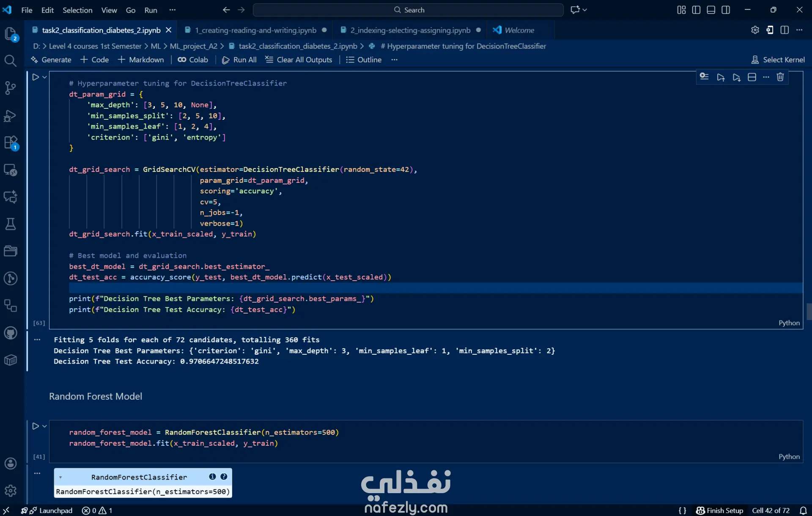Expand run options for Random Forest cell

click(x=44, y=426)
